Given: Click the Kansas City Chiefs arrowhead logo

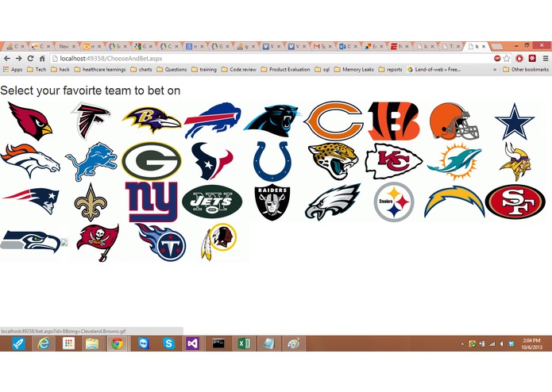Looking at the screenshot, I should click(394, 161).
